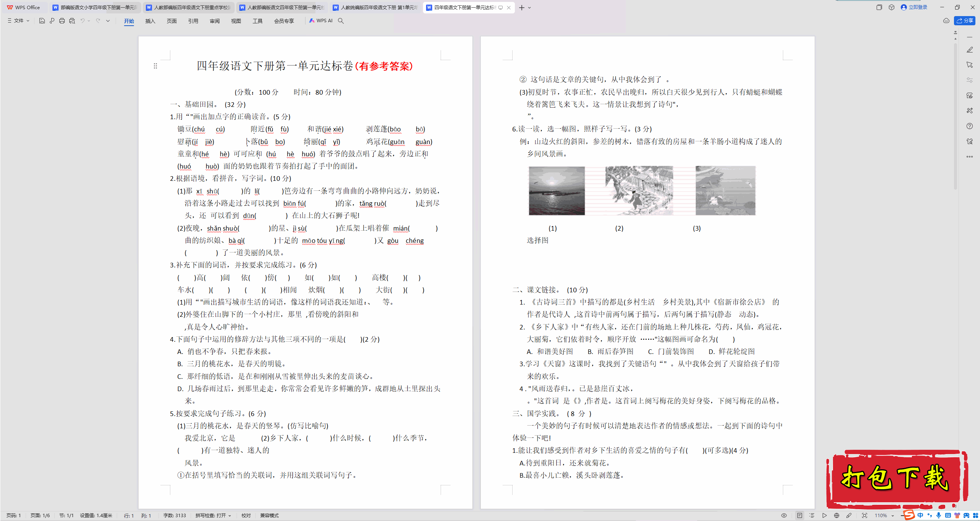The image size is (980, 521).
Task: Click the fit-page full screen icon
Action: point(865,516)
